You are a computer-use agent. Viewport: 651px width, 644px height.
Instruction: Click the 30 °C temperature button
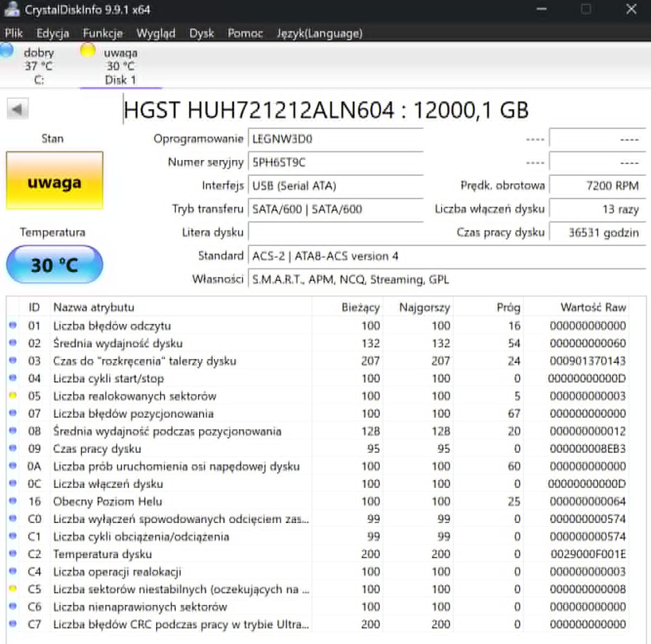[54, 265]
